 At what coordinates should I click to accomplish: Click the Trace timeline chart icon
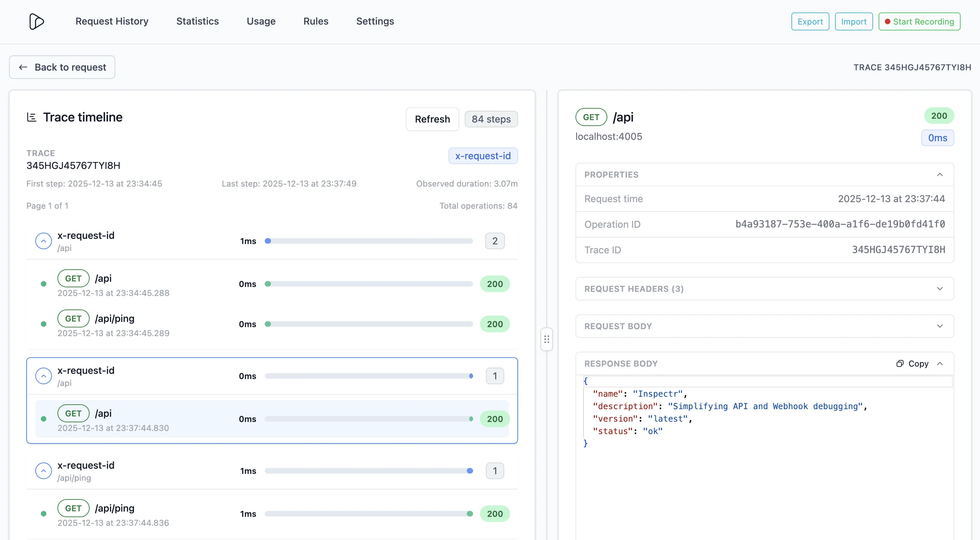point(31,117)
